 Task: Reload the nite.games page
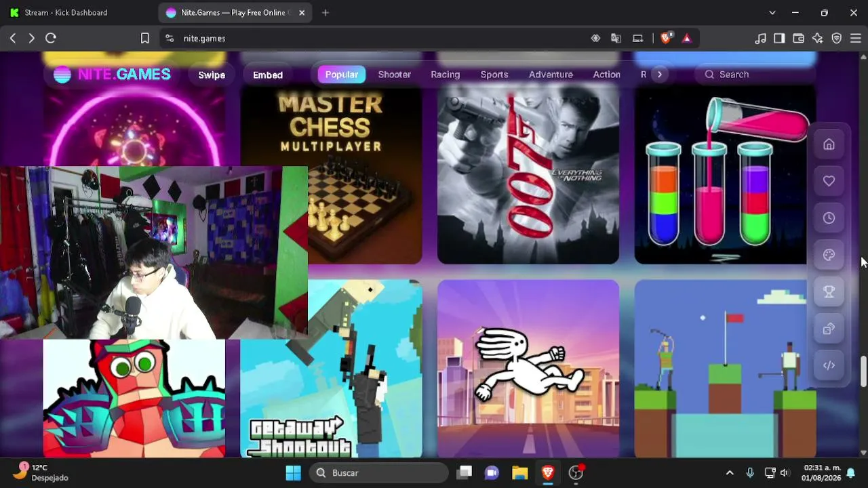[51, 39]
